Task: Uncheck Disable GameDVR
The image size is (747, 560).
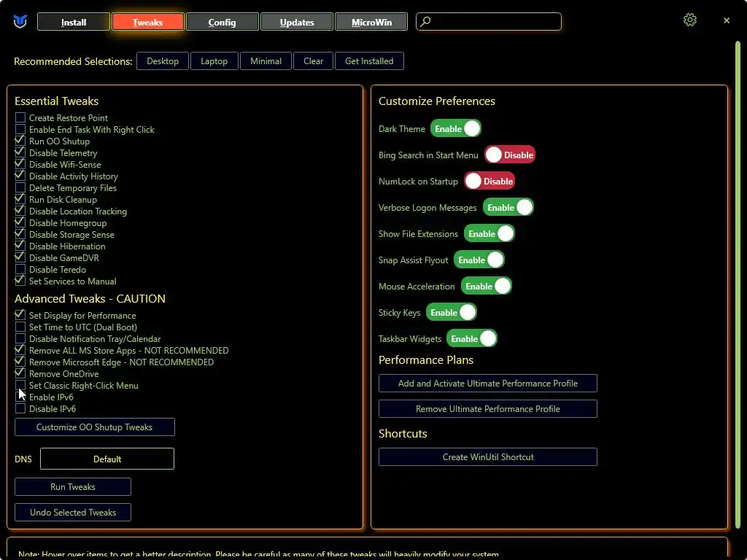Action: (20, 257)
